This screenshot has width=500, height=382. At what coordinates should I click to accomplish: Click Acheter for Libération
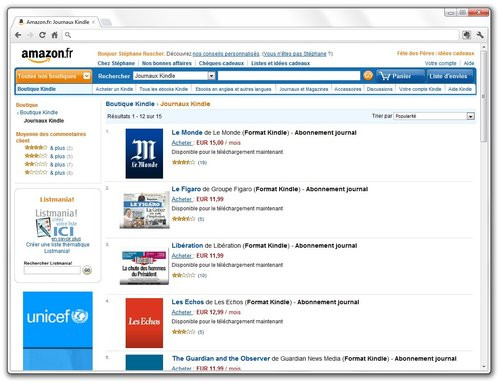pos(182,256)
